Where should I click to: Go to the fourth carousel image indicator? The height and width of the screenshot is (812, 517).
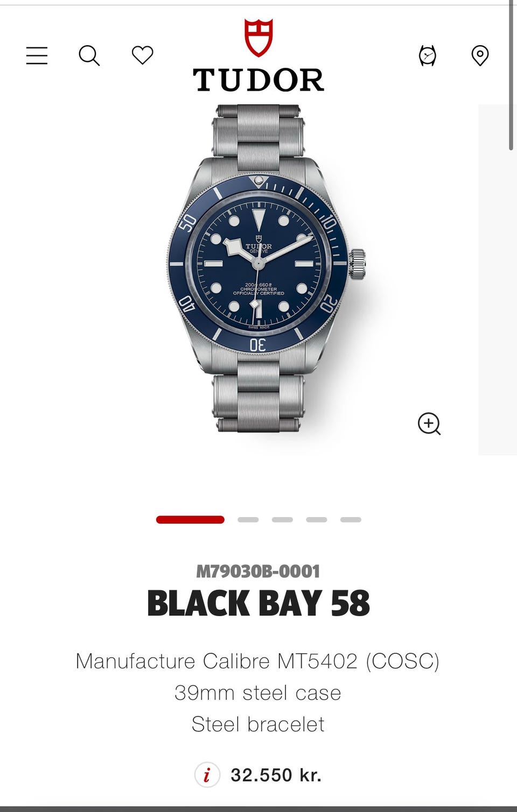coord(317,520)
